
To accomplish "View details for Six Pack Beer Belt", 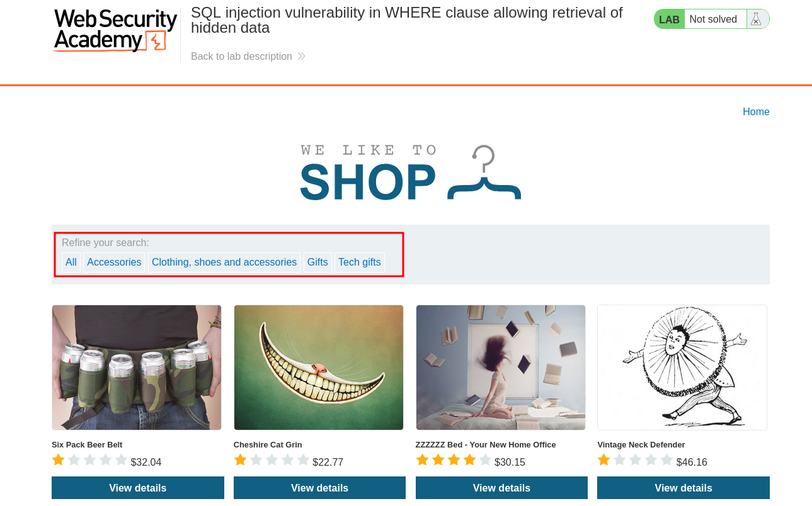I will coord(138,488).
